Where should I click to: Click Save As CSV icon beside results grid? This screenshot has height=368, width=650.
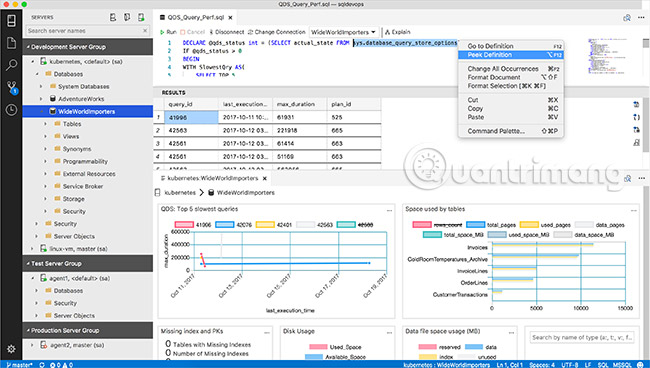(636, 104)
